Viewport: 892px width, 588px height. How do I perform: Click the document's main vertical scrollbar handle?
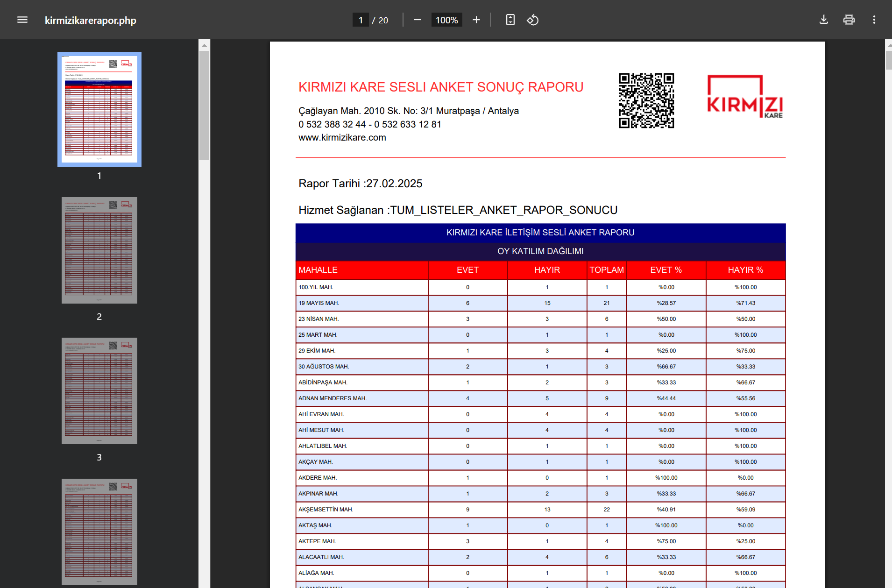[x=888, y=60]
